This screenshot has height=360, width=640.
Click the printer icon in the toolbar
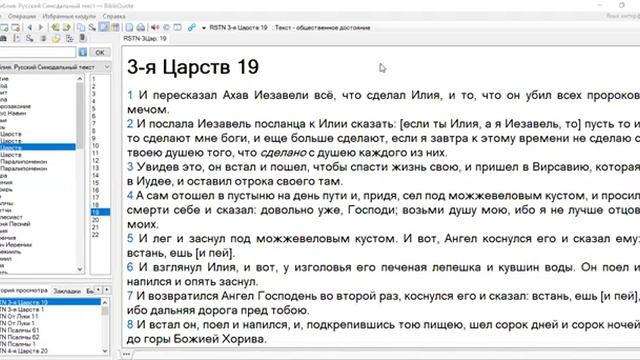click(141, 27)
